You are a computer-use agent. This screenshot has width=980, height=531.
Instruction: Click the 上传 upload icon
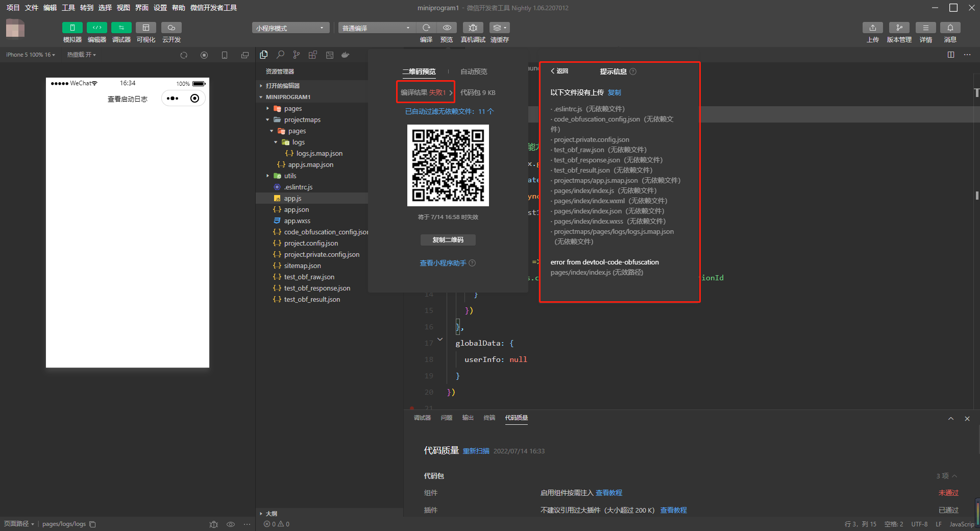872,28
